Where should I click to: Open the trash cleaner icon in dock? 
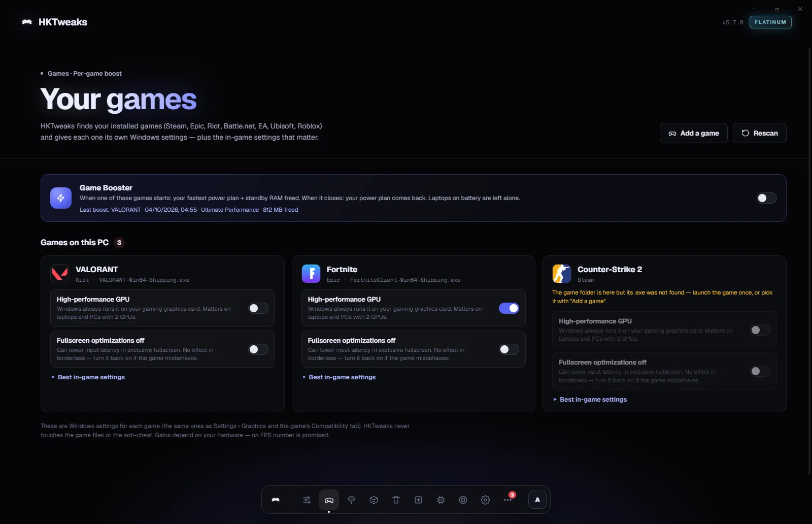pyautogui.click(x=396, y=500)
